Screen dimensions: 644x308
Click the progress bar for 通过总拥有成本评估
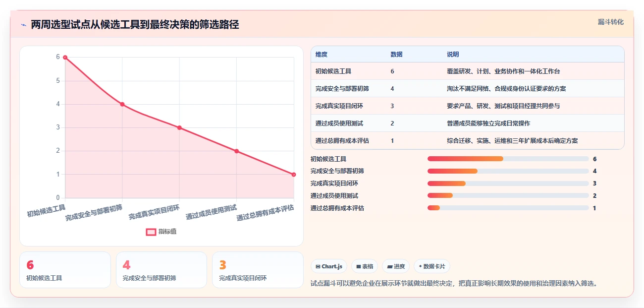[508, 208]
